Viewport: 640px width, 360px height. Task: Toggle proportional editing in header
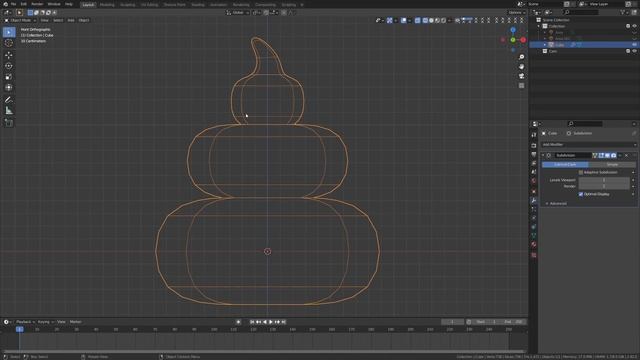tap(284, 13)
